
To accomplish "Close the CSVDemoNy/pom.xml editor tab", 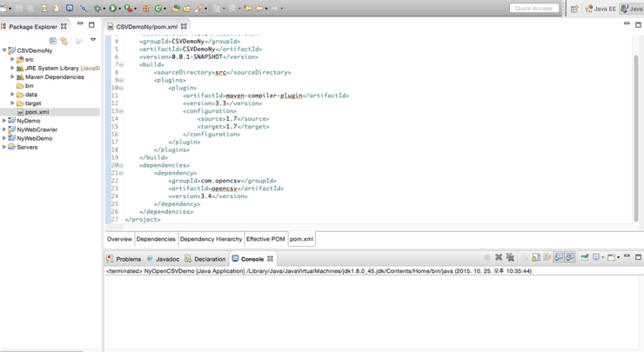I will [184, 26].
